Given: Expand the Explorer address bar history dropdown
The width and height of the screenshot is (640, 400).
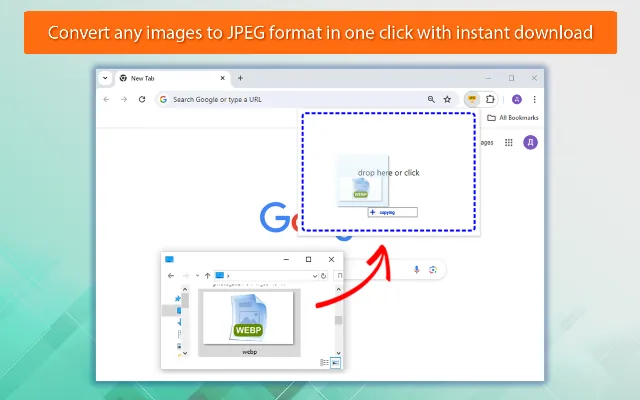Looking at the screenshot, I should click(x=315, y=276).
